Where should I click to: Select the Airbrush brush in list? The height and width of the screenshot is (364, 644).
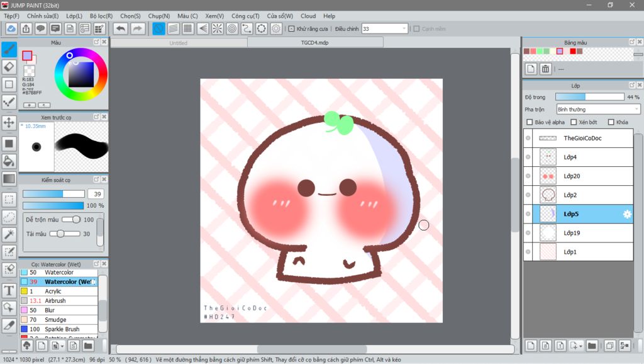click(x=58, y=300)
